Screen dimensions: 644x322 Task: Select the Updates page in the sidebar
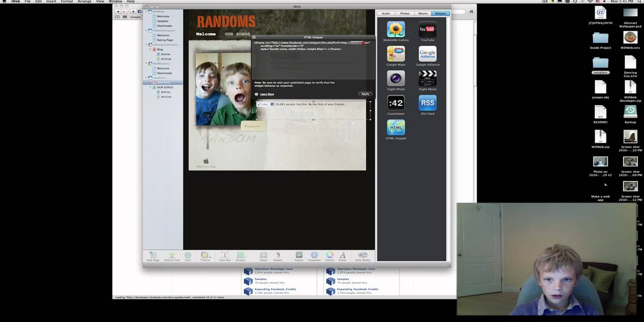tap(163, 21)
